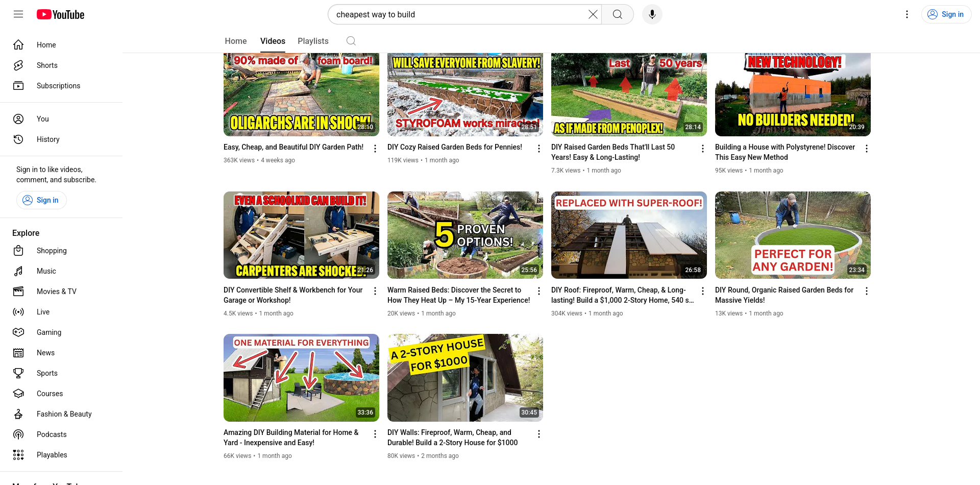Open Podcasts section
Viewport: 980px width, 485px height.
(x=61, y=434)
